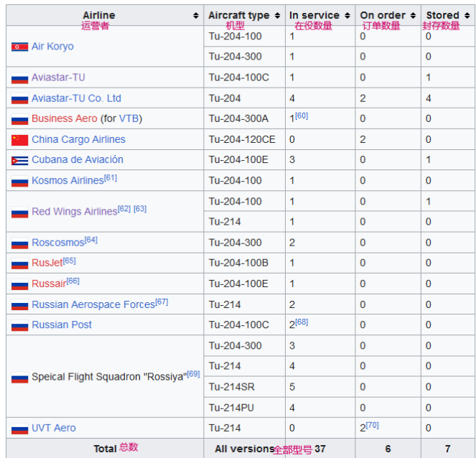
Task: Open Russian Aerospace Forces link
Action: [x=93, y=304]
